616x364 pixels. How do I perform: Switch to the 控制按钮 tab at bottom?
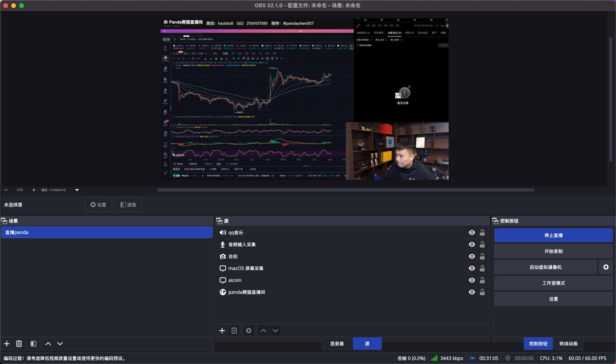[538, 343]
